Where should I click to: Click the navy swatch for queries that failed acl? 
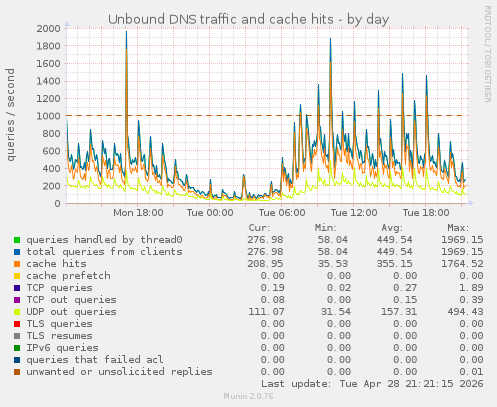pyautogui.click(x=17, y=360)
